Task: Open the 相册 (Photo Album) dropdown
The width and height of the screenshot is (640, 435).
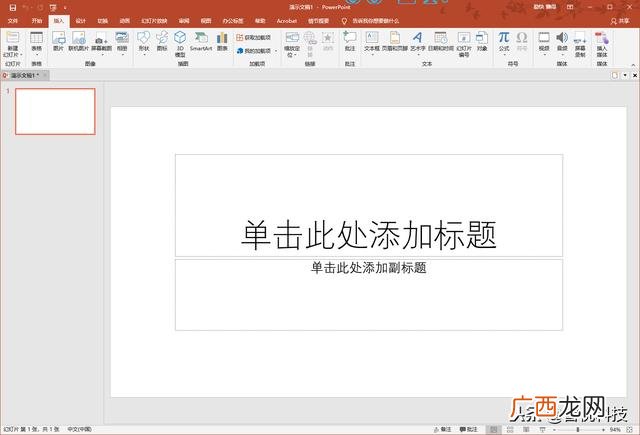Action: point(122,43)
